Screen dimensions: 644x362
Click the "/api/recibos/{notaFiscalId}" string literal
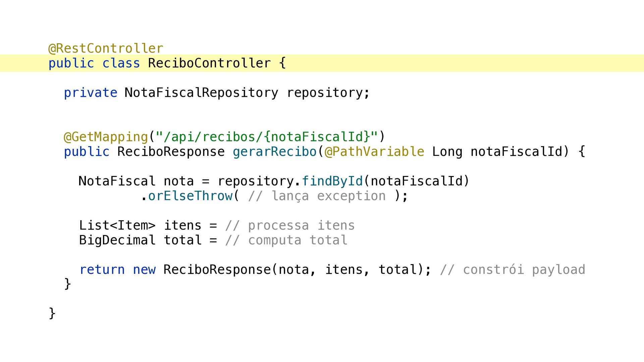[x=267, y=137]
